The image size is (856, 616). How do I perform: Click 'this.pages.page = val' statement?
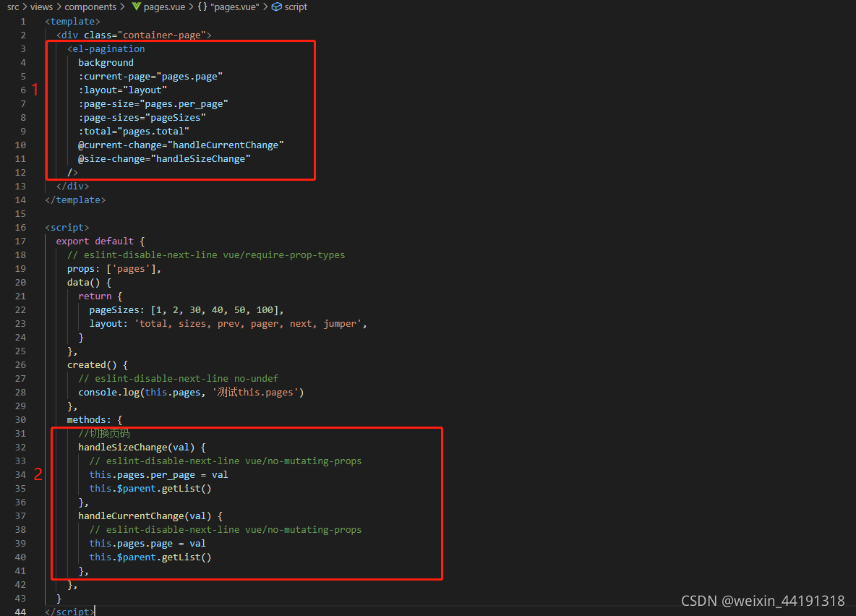[147, 544]
